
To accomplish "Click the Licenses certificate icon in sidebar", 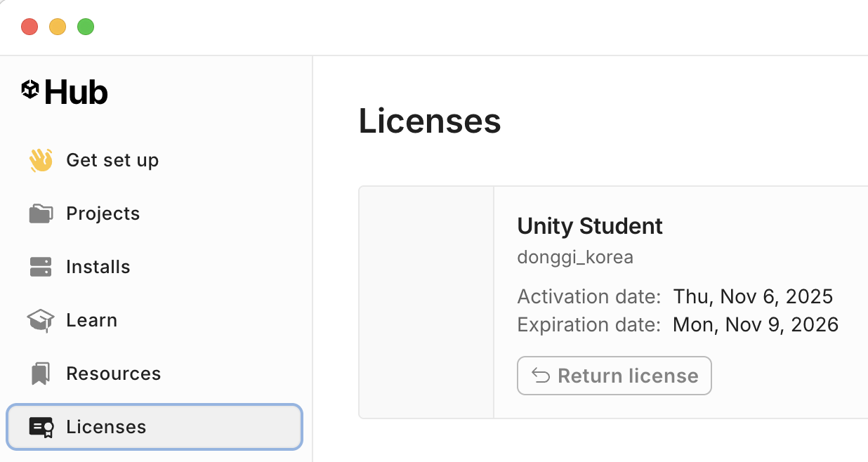I will pos(41,427).
